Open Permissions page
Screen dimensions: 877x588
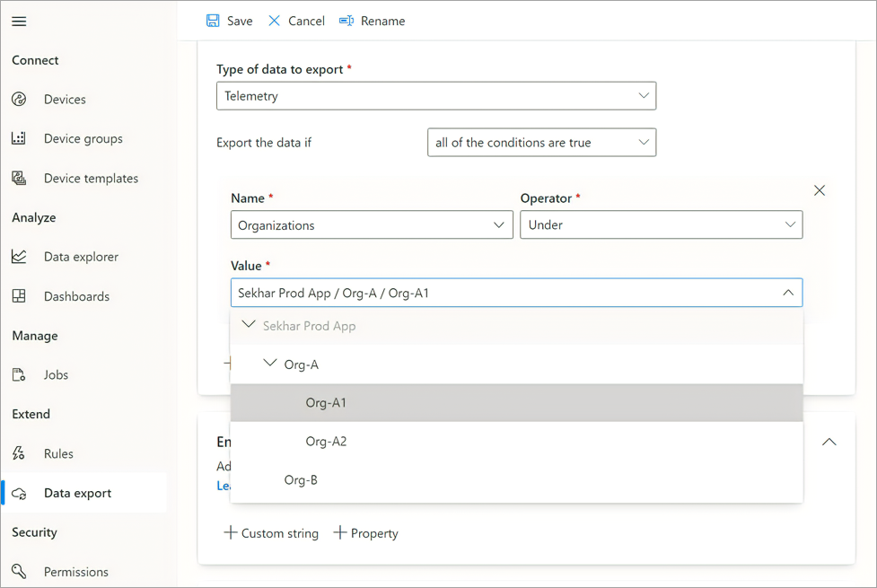tap(76, 571)
